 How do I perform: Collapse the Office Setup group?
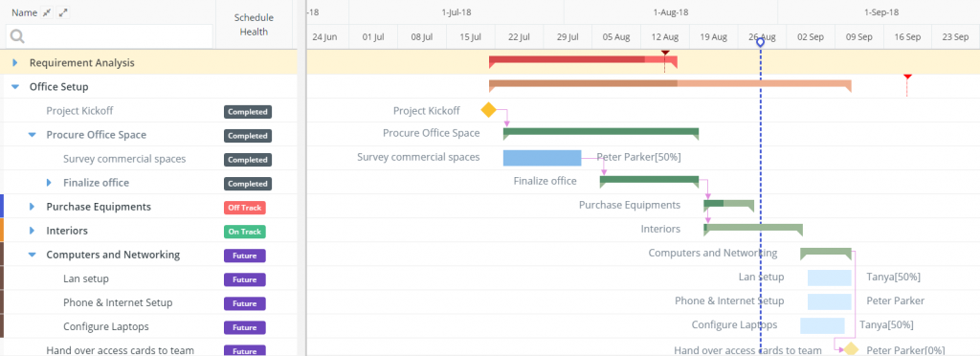[15, 87]
